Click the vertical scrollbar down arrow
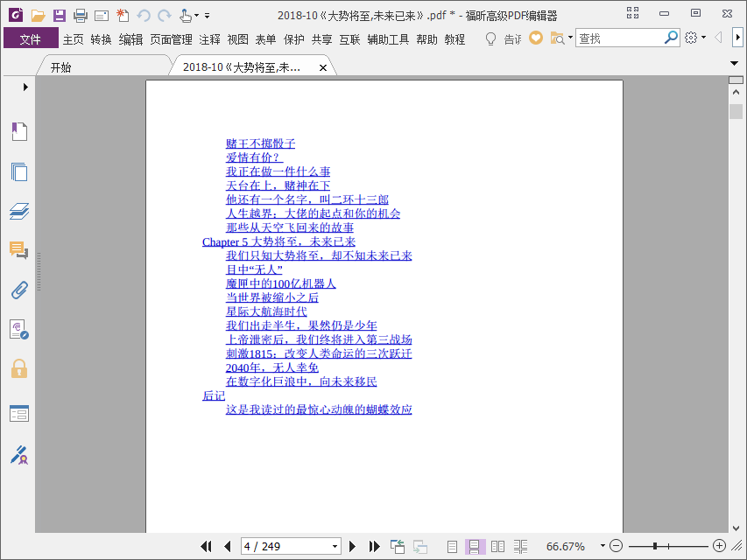Image resolution: width=747 pixels, height=560 pixels. (x=736, y=528)
